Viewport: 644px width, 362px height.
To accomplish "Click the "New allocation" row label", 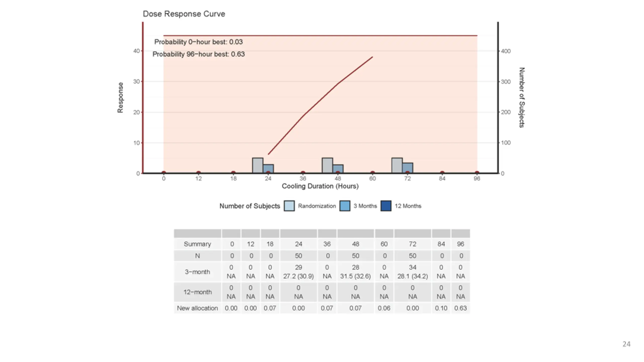I will point(197,308).
